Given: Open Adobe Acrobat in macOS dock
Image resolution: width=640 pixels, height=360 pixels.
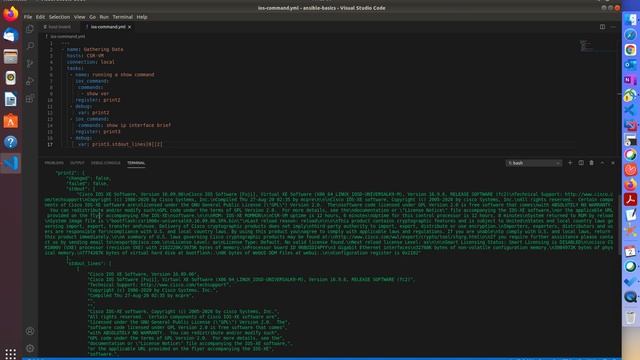Looking at the screenshot, I should [630, 200].
